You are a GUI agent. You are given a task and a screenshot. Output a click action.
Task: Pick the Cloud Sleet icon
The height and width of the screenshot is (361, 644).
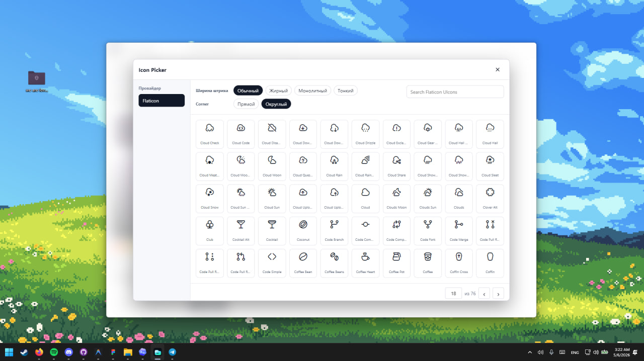click(x=490, y=166)
